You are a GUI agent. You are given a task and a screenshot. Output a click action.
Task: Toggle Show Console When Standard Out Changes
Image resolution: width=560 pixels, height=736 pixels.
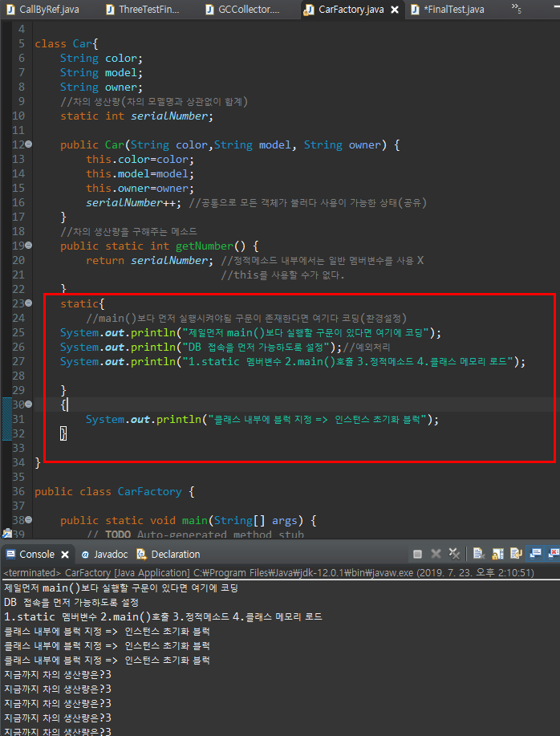tap(535, 554)
